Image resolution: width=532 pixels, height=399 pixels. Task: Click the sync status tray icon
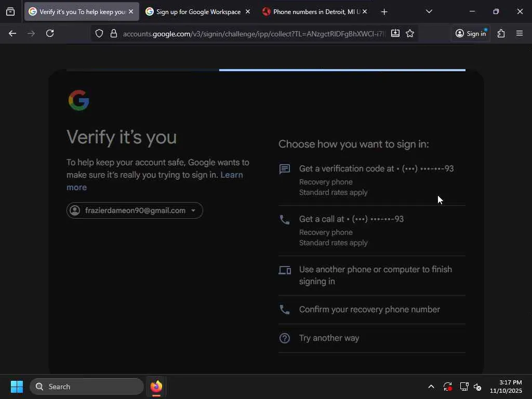pyautogui.click(x=447, y=387)
